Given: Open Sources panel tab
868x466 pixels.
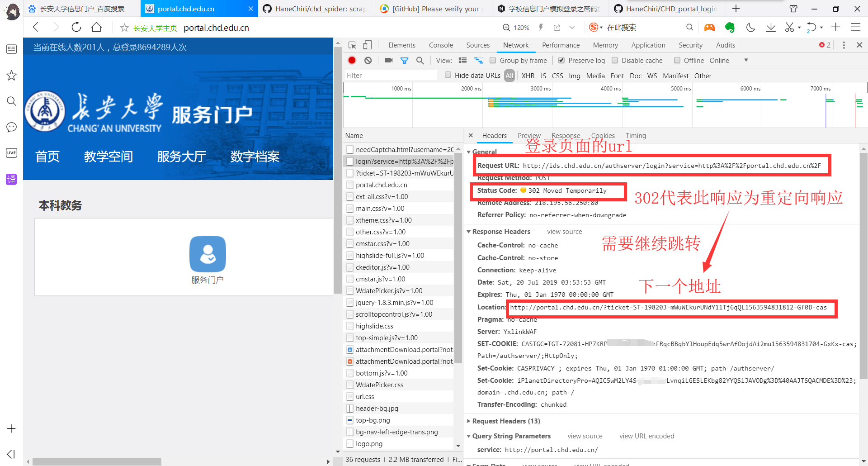Looking at the screenshot, I should pyautogui.click(x=478, y=45).
